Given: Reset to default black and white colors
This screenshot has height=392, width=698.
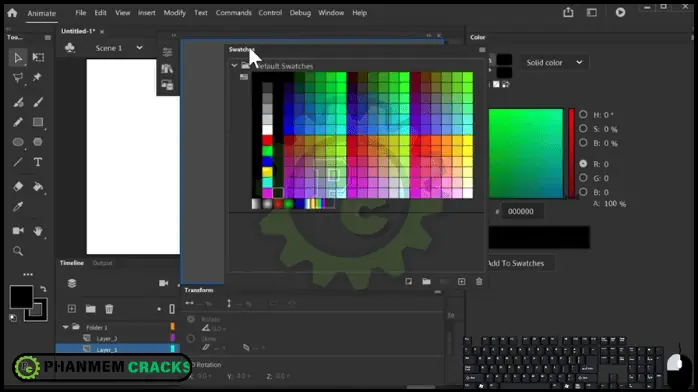Looking at the screenshot, I should (13, 318).
